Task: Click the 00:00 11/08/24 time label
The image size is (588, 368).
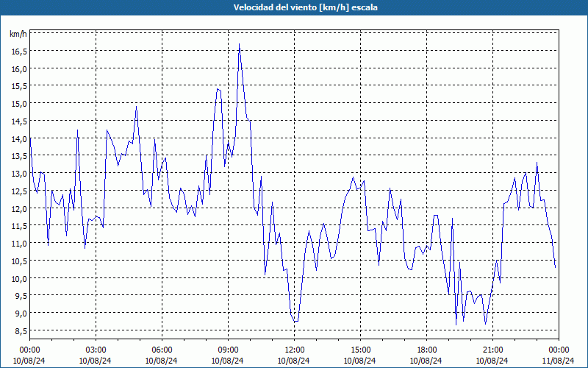Action: [559, 355]
